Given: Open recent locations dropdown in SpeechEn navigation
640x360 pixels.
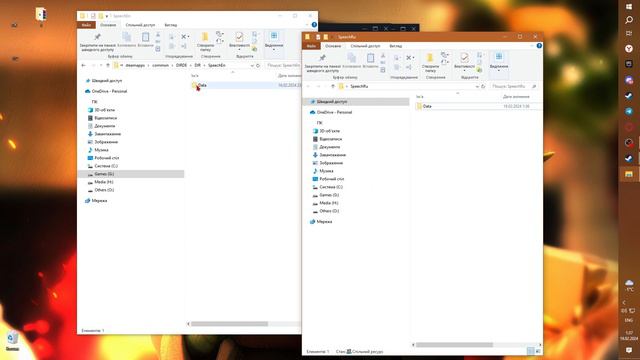Looking at the screenshot, I should point(100,65).
